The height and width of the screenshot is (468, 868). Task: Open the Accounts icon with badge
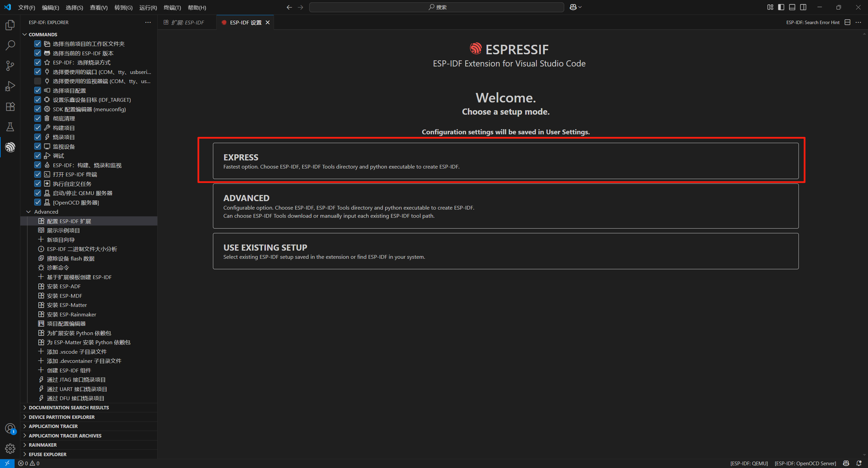(10, 428)
